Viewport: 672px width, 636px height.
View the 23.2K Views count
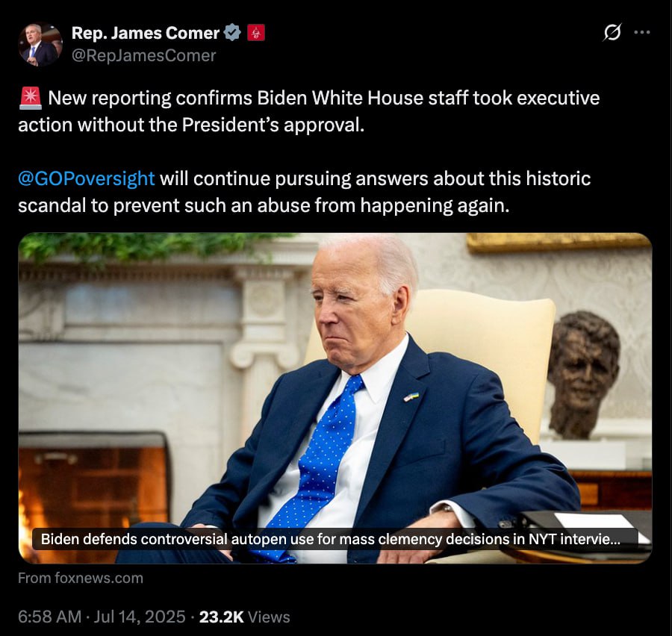pos(244,617)
